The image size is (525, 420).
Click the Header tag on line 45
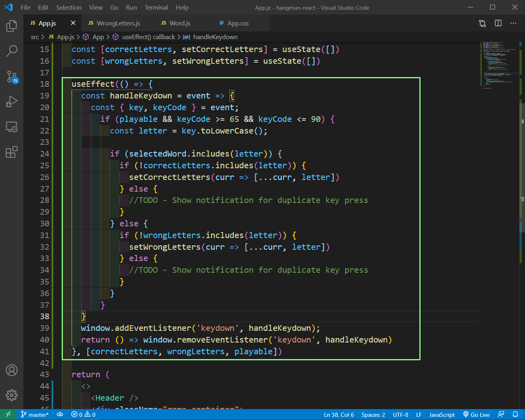tap(110, 398)
